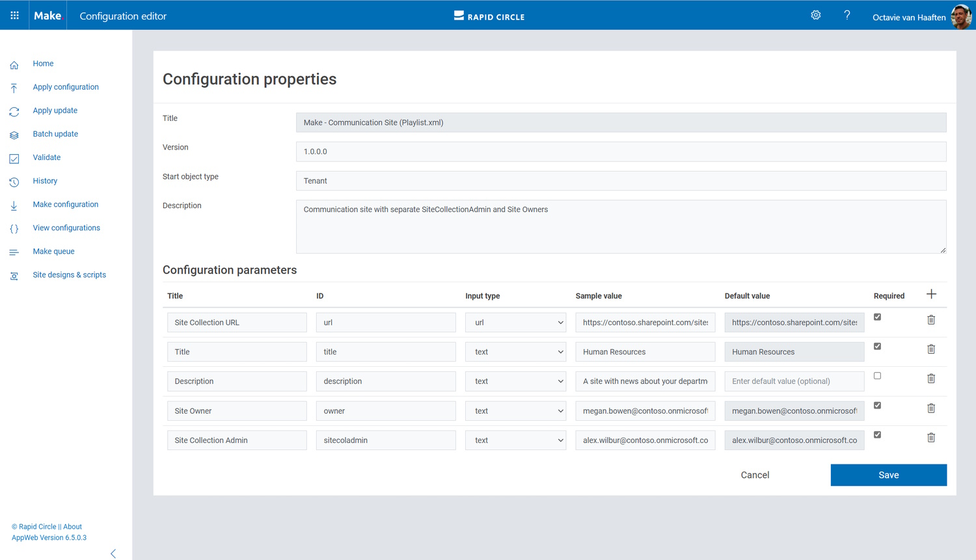The width and height of the screenshot is (976, 560).
Task: Click the Description default value field
Action: click(x=794, y=381)
